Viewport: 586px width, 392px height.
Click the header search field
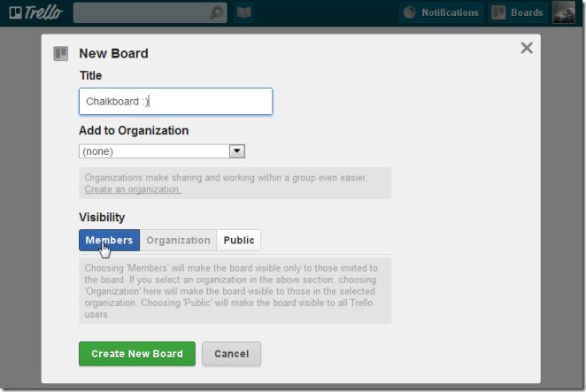tap(150, 12)
